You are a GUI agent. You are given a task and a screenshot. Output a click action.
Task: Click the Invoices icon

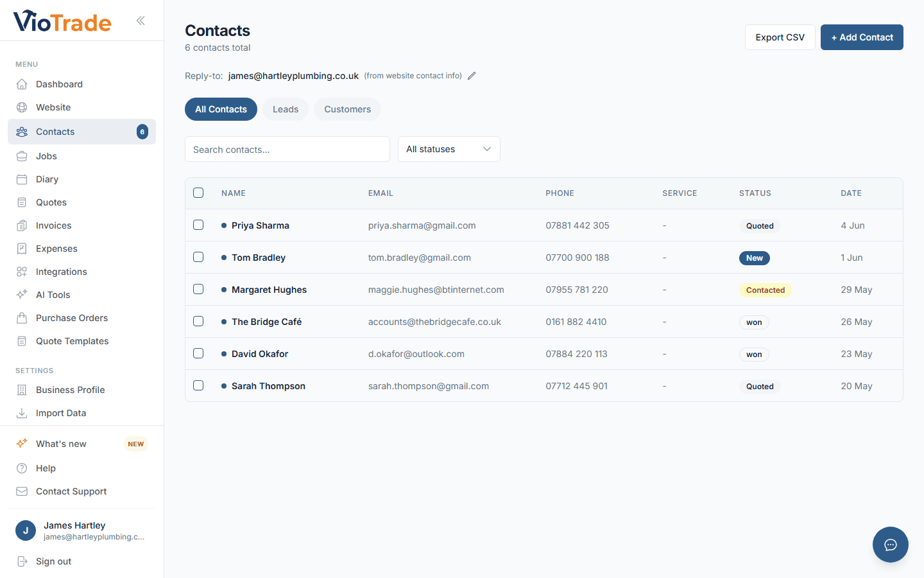click(x=22, y=225)
